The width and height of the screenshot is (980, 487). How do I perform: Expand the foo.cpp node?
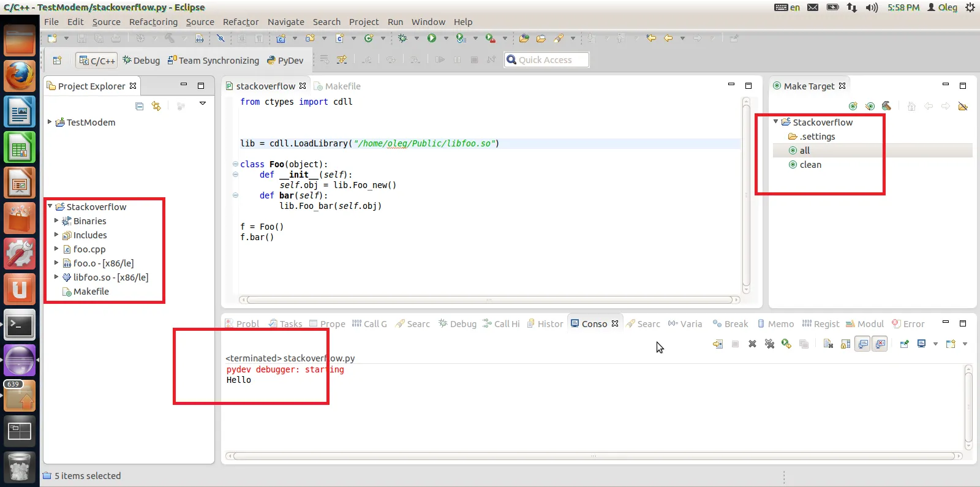click(x=56, y=249)
